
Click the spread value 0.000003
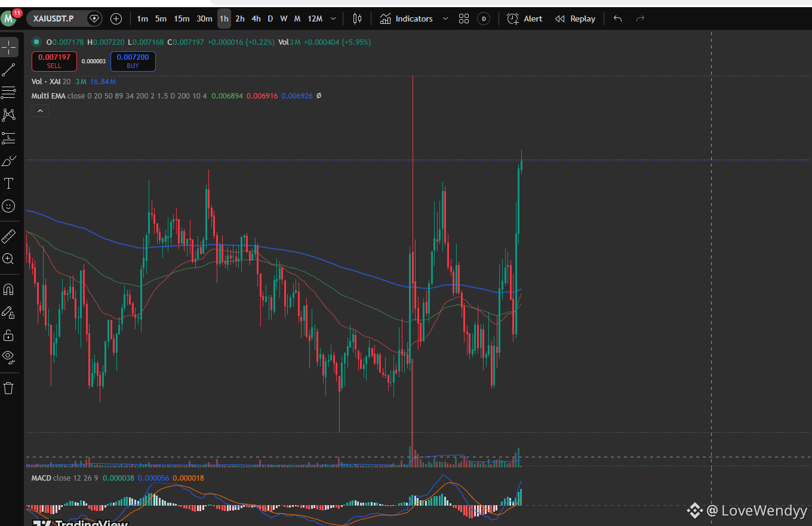tap(94, 61)
